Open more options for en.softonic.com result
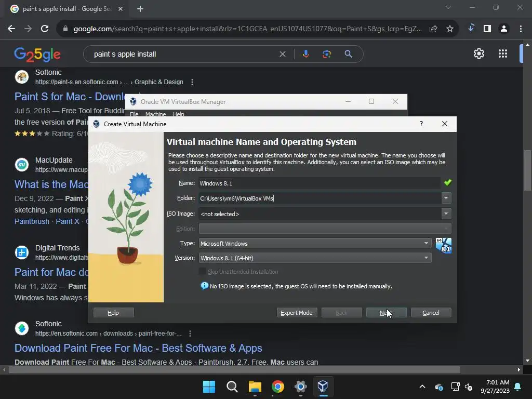The width and height of the screenshot is (532, 399). coord(190,334)
